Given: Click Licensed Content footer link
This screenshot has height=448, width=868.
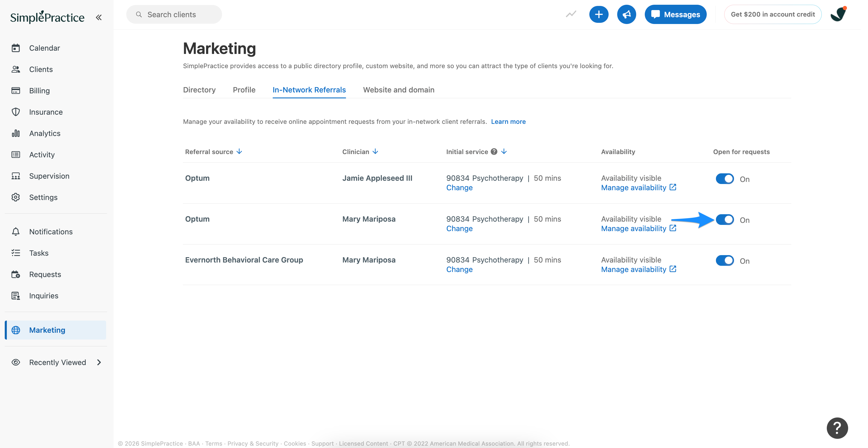Looking at the screenshot, I should coord(363,443).
